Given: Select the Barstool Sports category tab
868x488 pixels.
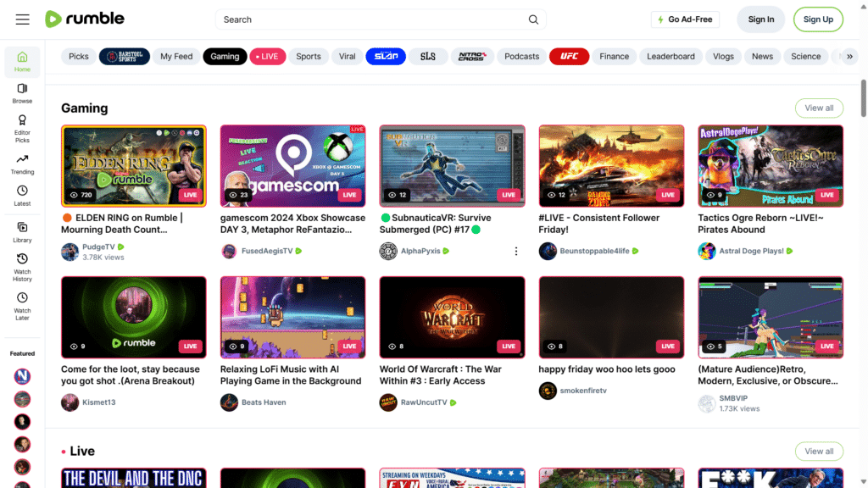Looking at the screenshot, I should [x=124, y=57].
